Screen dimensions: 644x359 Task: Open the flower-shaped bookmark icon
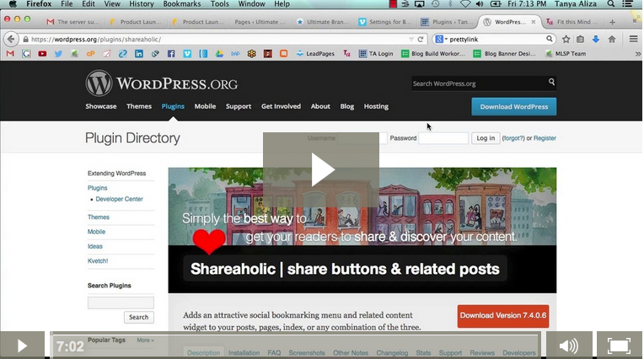[x=251, y=53]
